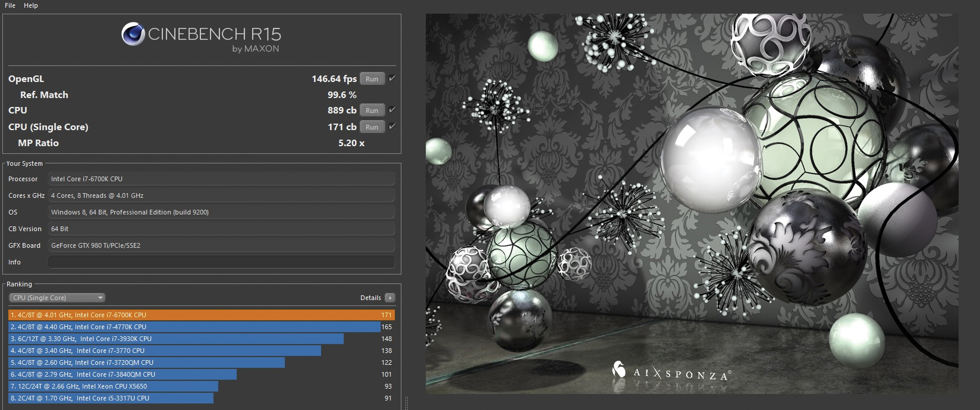
Task: Select the orange i7-6700K ranking bar
Action: coord(201,315)
